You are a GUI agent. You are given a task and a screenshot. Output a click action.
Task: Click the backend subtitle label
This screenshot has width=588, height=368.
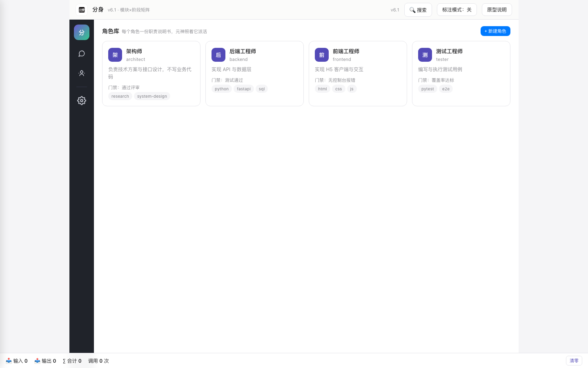(238, 59)
